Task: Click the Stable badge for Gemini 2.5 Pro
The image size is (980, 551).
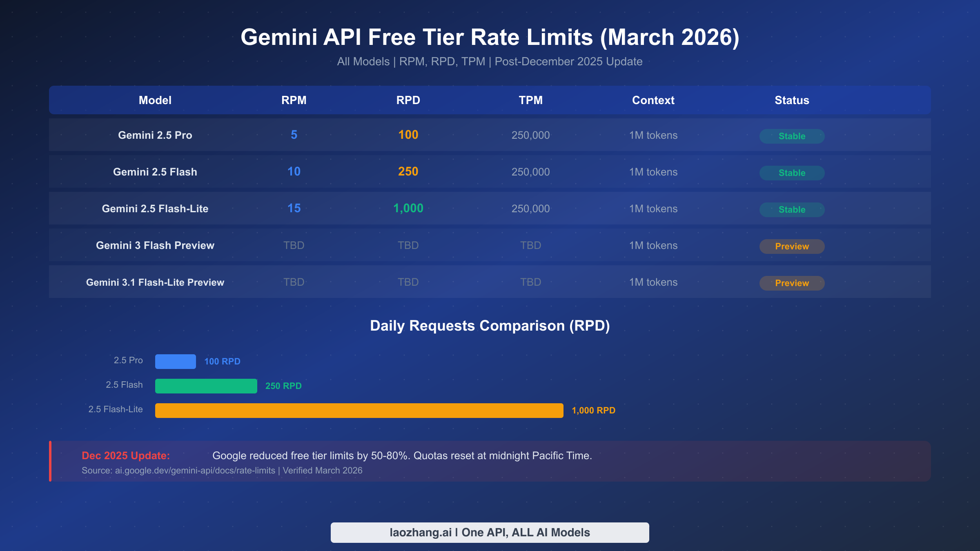Action: click(791, 136)
